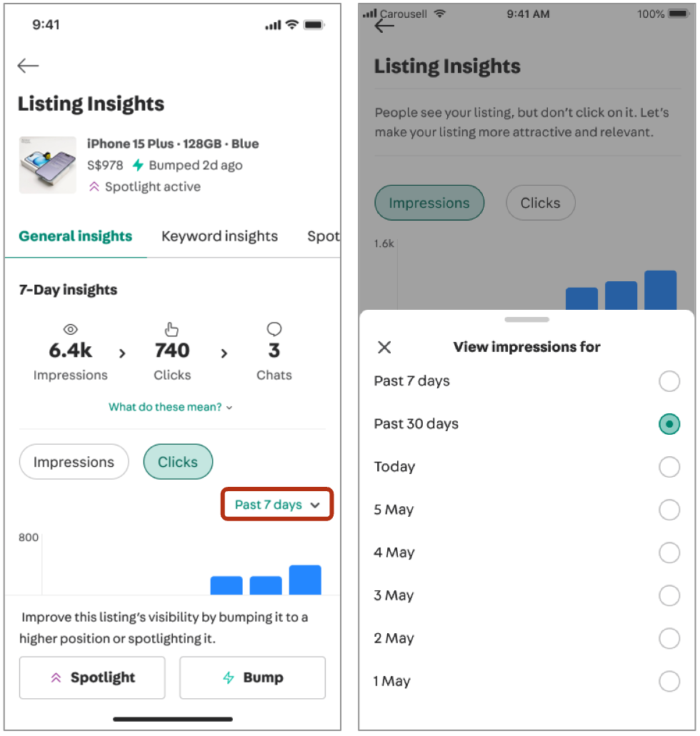The height and width of the screenshot is (736, 700).
Task: Tap the Bump button
Action: tap(252, 677)
